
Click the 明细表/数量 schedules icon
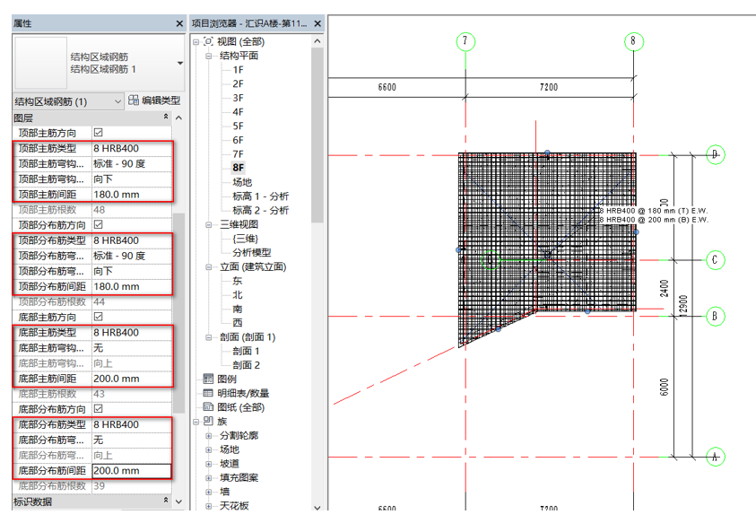(209, 393)
